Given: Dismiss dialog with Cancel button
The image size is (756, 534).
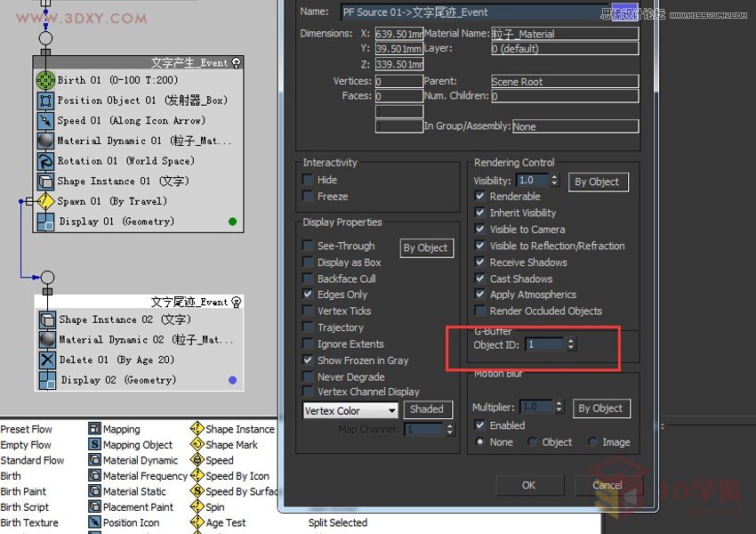Looking at the screenshot, I should pos(607,485).
